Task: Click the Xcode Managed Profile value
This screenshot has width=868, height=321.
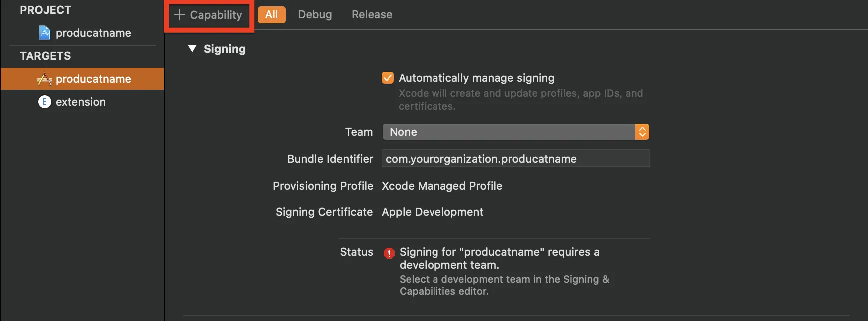Action: point(442,186)
